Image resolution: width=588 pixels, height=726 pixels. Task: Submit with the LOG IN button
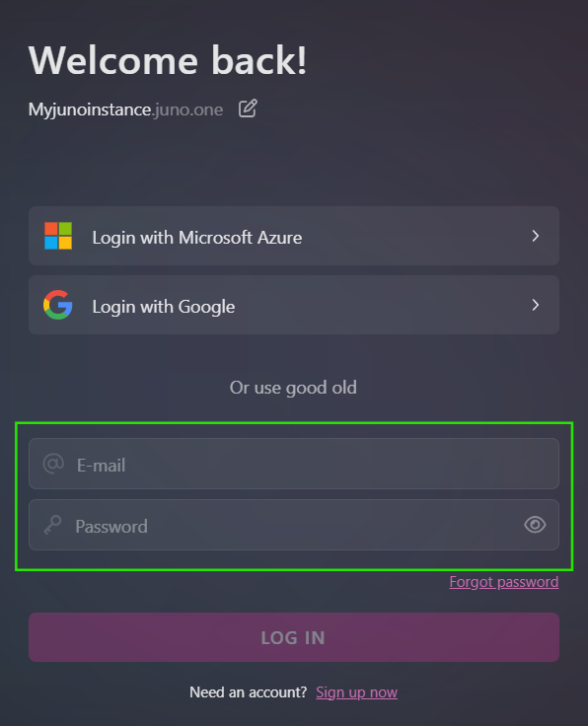coord(294,637)
